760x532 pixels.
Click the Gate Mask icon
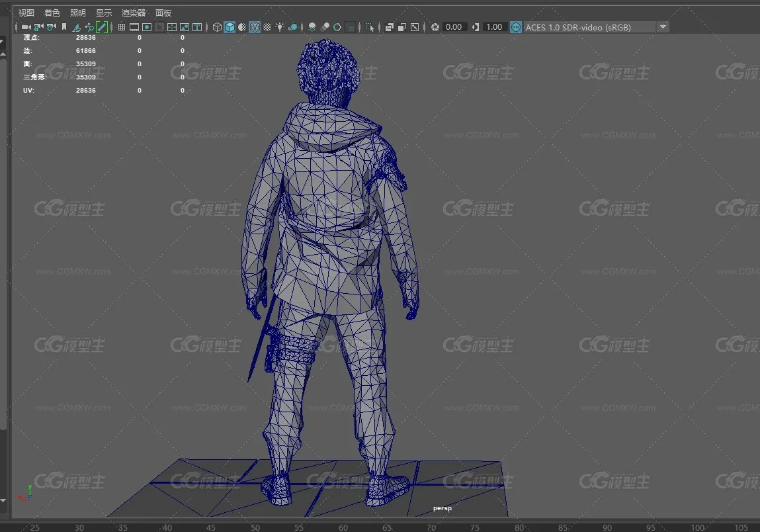(159, 27)
